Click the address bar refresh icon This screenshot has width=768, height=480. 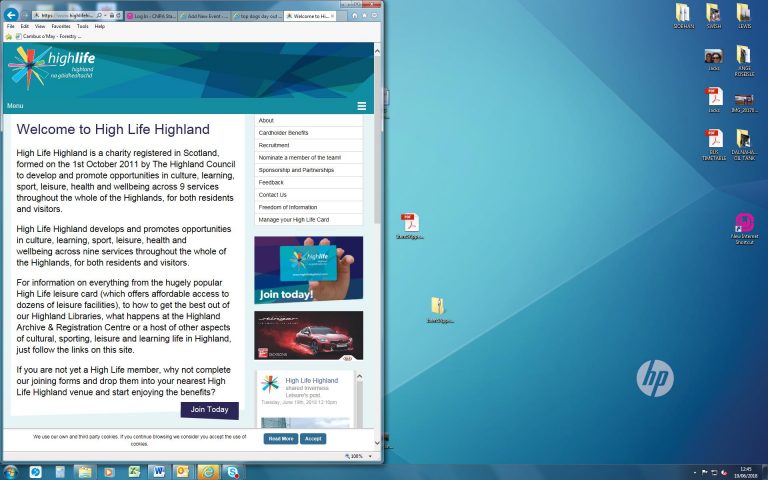tap(118, 16)
